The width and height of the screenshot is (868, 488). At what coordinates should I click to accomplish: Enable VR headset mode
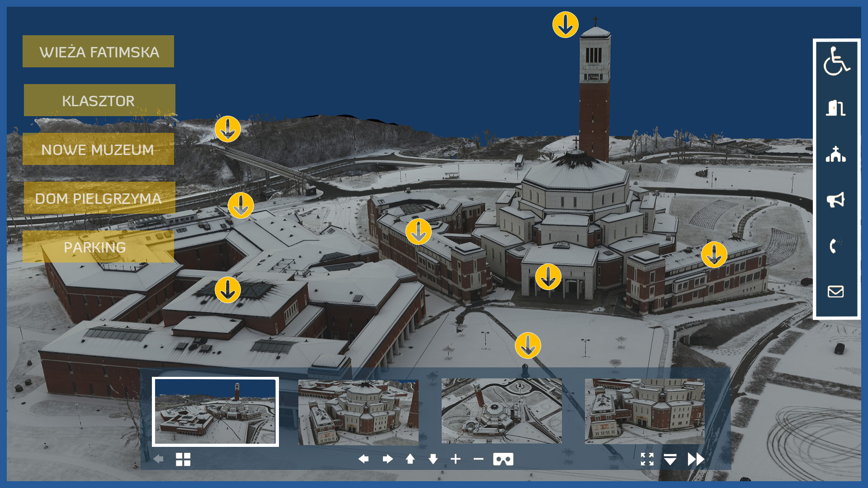tap(503, 460)
